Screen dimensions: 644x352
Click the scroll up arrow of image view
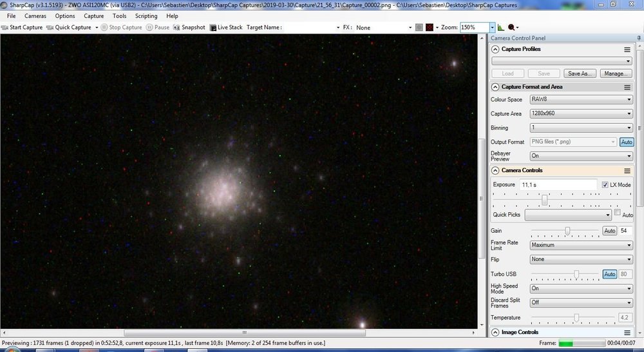tap(482, 38)
